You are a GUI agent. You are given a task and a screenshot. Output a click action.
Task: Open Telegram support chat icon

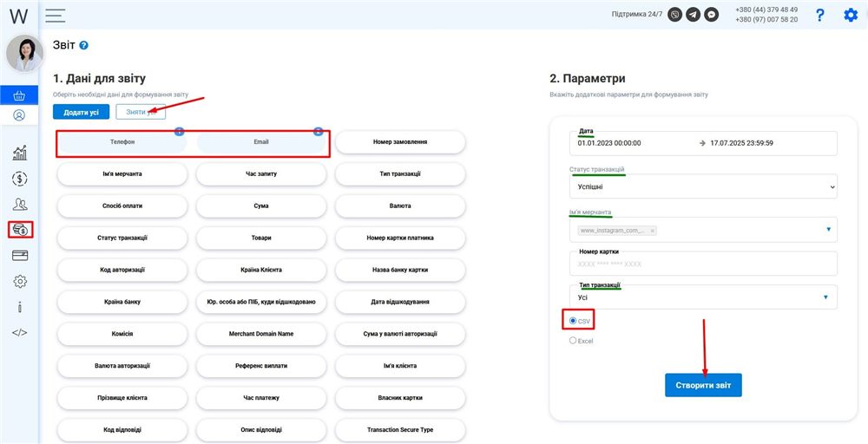[693, 15]
